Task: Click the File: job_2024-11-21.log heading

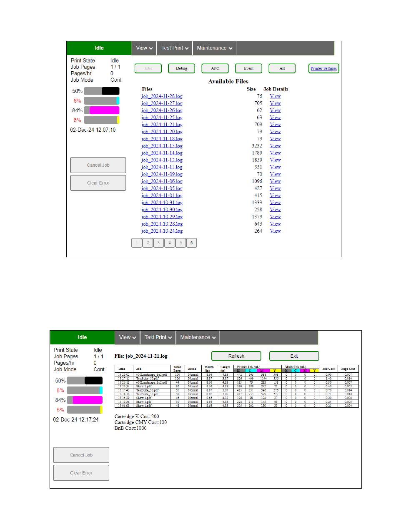Action: coord(141,356)
